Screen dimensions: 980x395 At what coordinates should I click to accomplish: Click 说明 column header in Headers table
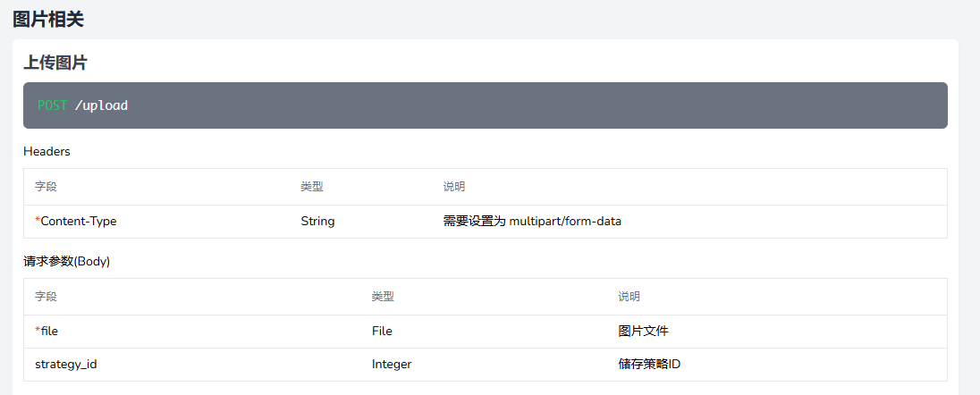coord(453,187)
